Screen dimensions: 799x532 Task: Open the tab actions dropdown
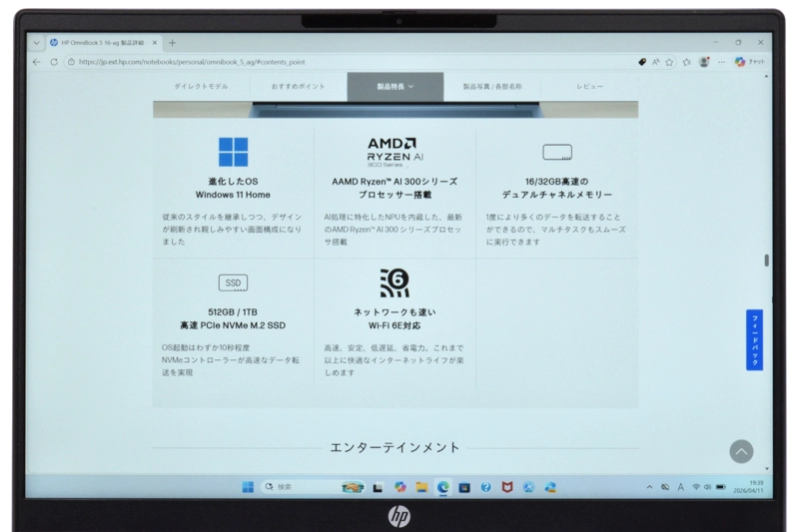point(37,43)
